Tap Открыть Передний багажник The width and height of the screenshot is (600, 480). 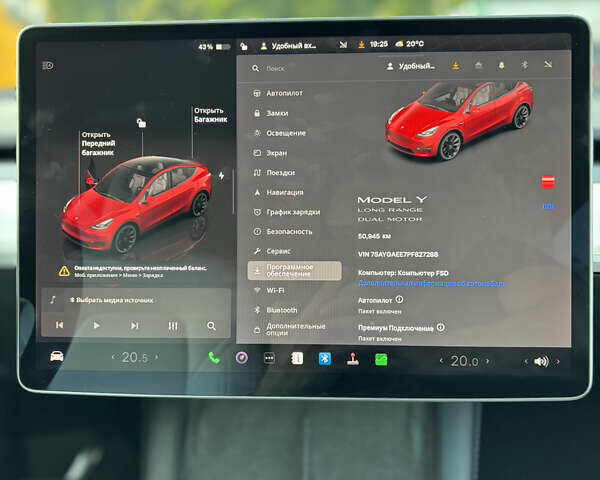[x=98, y=144]
